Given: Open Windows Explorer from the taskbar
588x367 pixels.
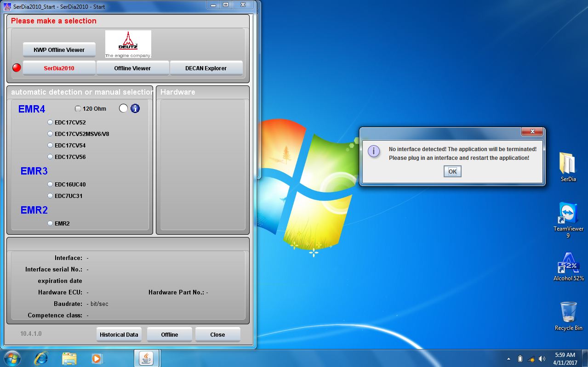Looking at the screenshot, I should point(69,358).
